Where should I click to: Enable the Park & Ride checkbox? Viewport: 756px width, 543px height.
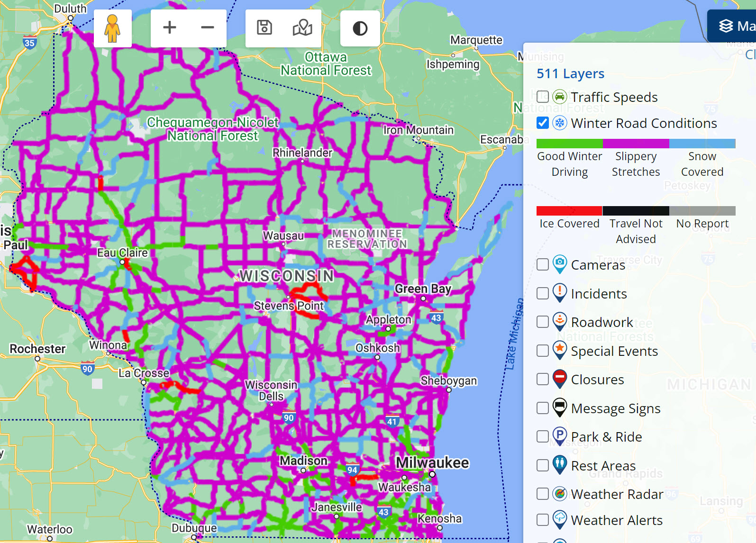[543, 436]
